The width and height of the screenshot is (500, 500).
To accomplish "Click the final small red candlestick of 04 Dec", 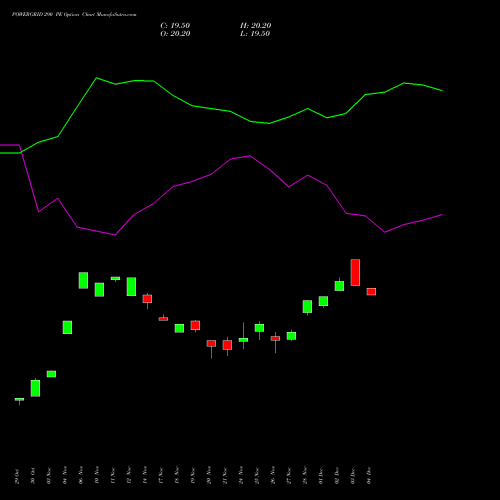I will point(371,292).
